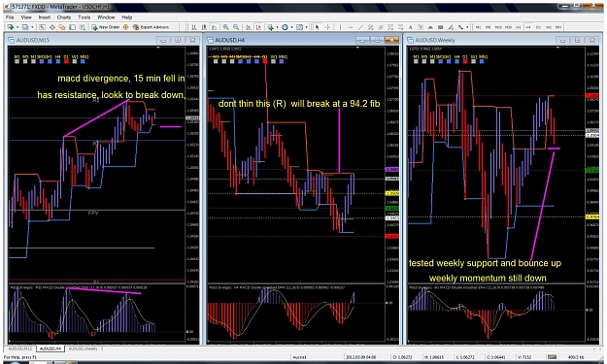
Task: Expand the Arrows objects dropdown arrow
Action: click(467, 27)
